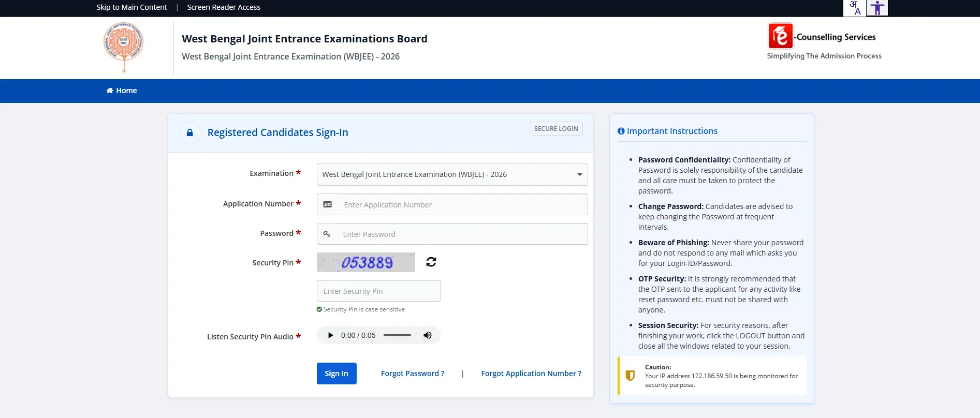
Task: Click the shield icon in Caution box
Action: tap(630, 376)
